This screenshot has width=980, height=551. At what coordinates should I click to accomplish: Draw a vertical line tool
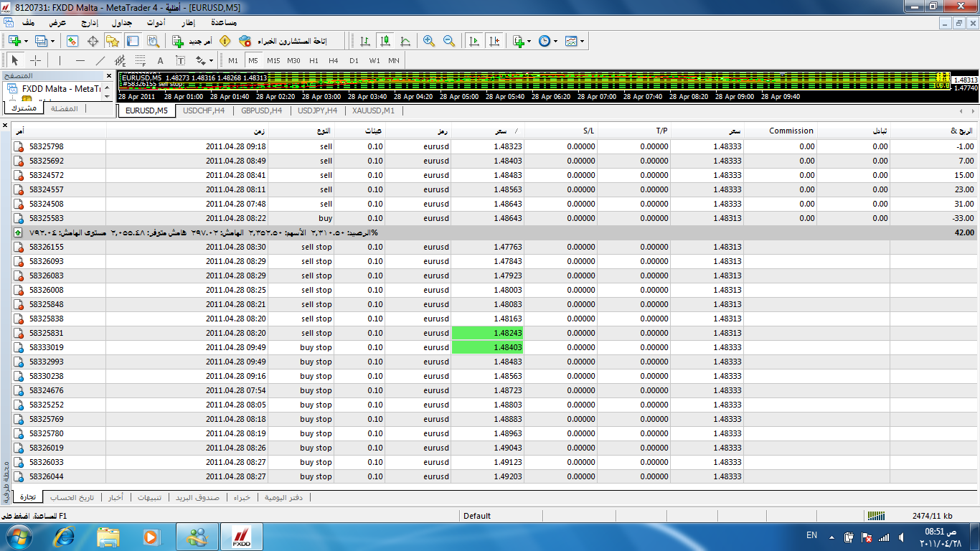point(60,60)
